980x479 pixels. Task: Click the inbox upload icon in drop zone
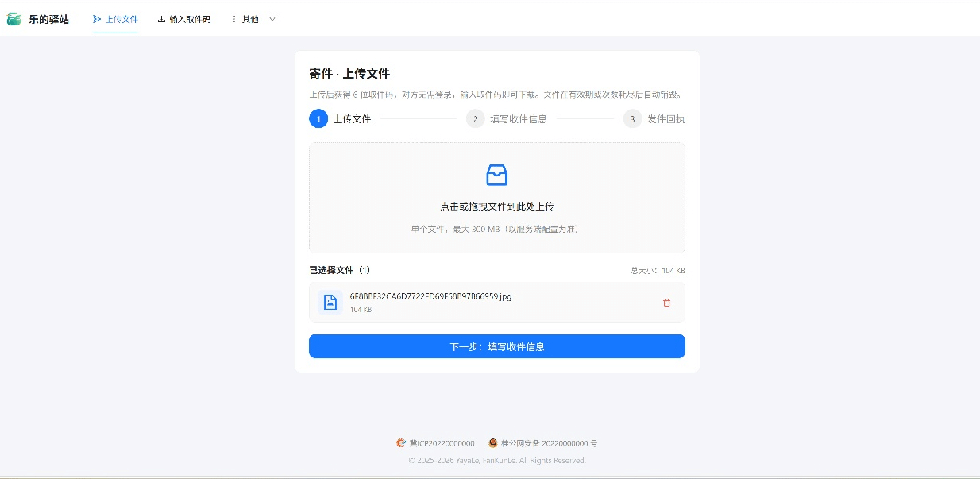pos(496,175)
